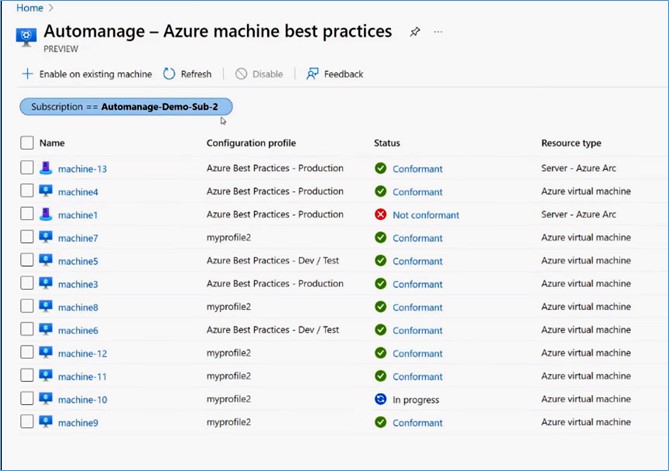Click the Dev / Test profile cell of machine5
The image size is (669, 471).
coord(273,260)
